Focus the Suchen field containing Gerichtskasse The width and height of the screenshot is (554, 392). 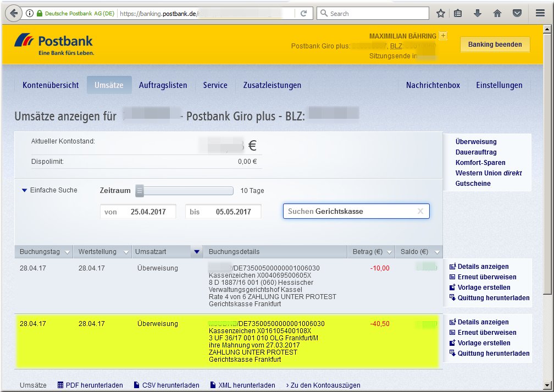tap(356, 211)
